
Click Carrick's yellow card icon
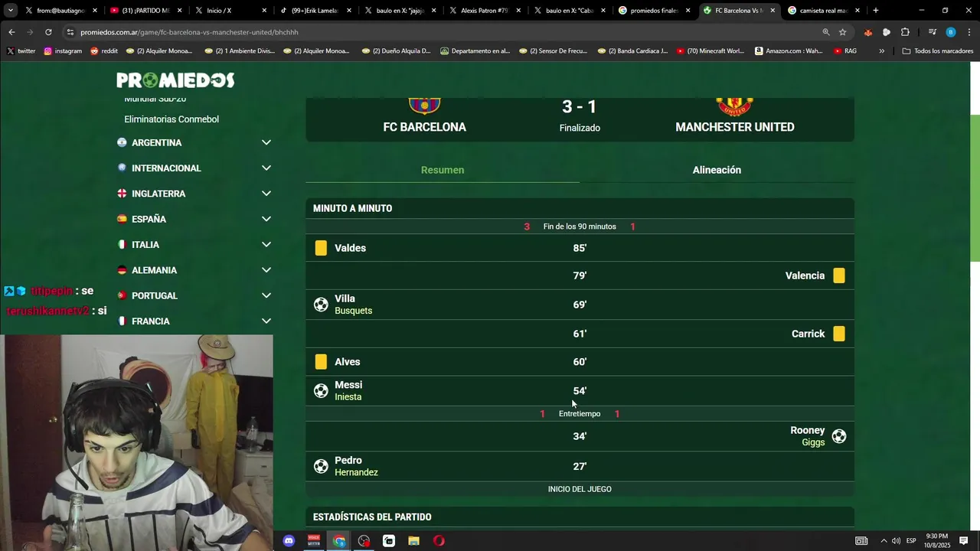coord(839,334)
